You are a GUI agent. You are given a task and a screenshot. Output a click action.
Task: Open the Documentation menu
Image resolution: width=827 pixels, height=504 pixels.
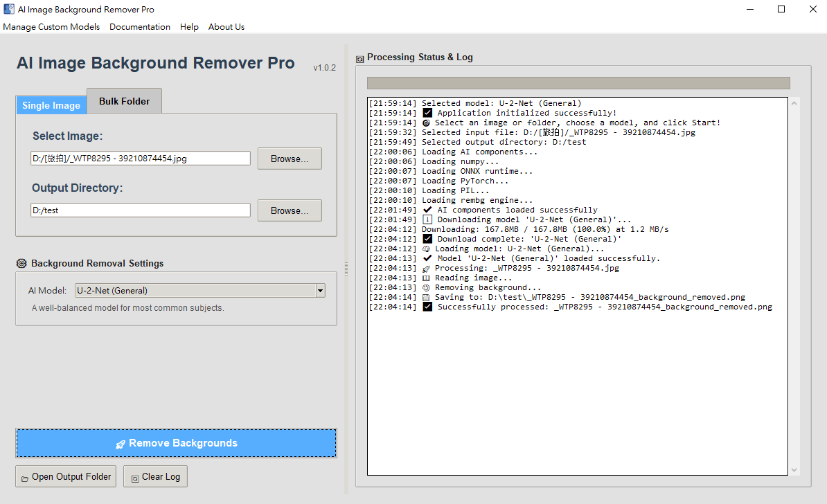point(140,27)
